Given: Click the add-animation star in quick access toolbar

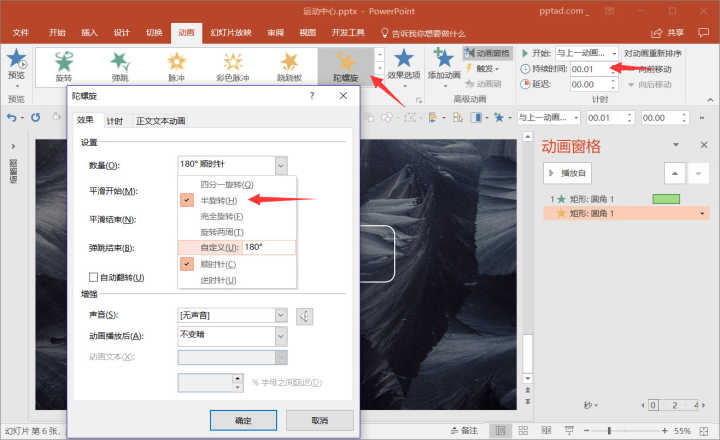Looking at the screenshot, I should tap(499, 118).
